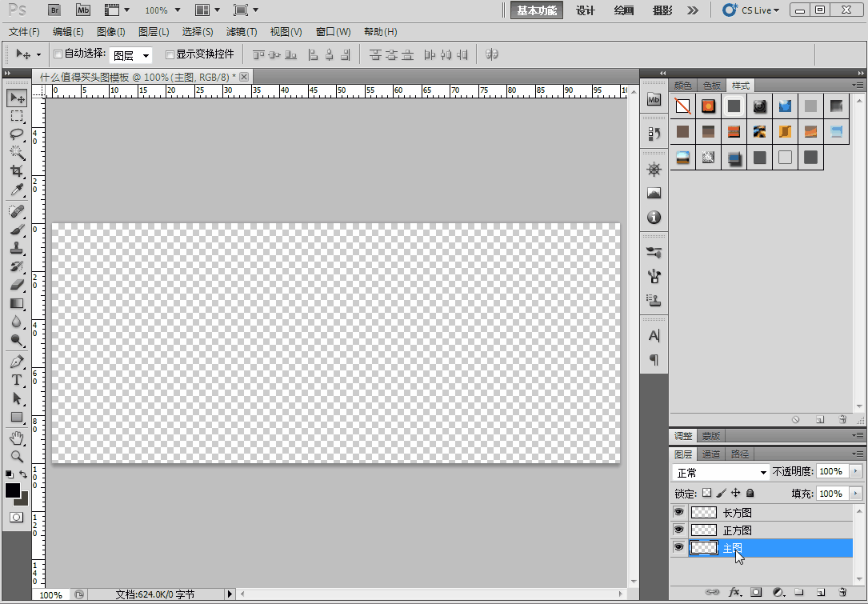Select the Eyedropper tool
This screenshot has width=868, height=604.
pos(17,190)
